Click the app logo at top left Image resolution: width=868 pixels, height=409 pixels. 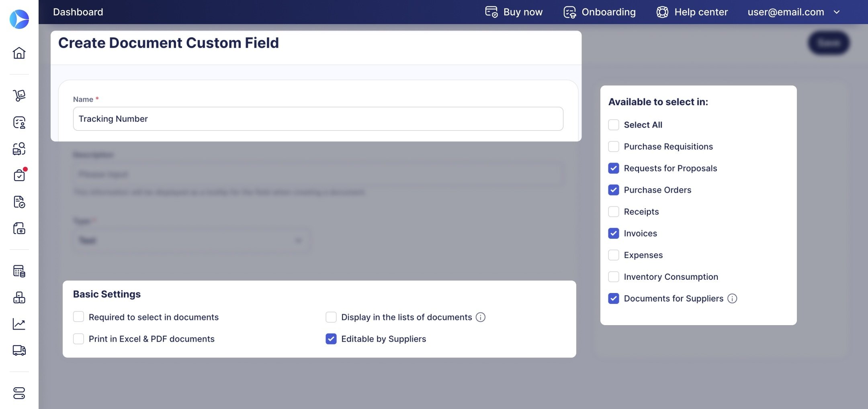tap(19, 19)
